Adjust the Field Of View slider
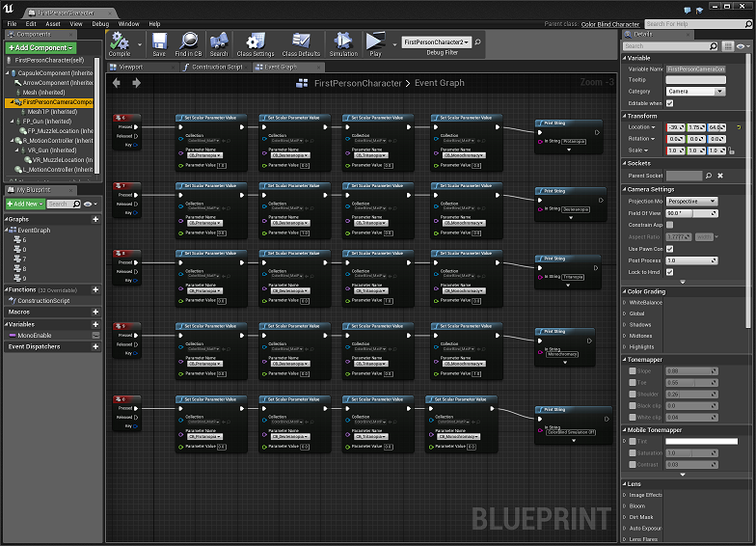Image resolution: width=756 pixels, height=546 pixels. 692,213
